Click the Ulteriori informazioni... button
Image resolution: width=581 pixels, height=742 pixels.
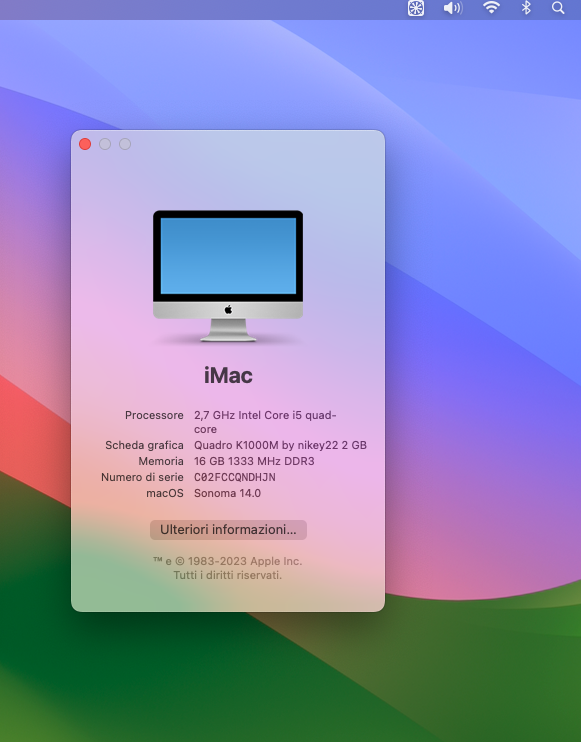[x=228, y=530]
